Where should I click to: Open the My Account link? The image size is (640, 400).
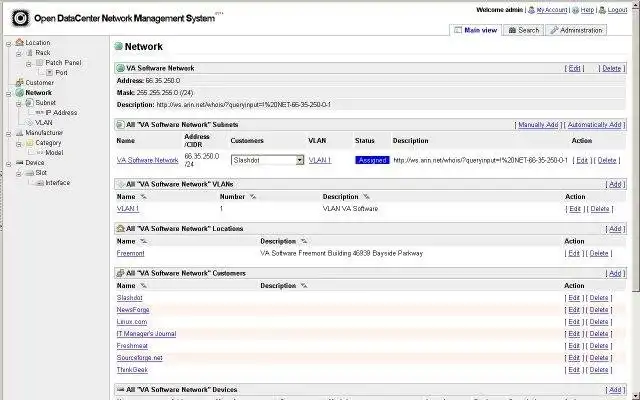coord(551,10)
